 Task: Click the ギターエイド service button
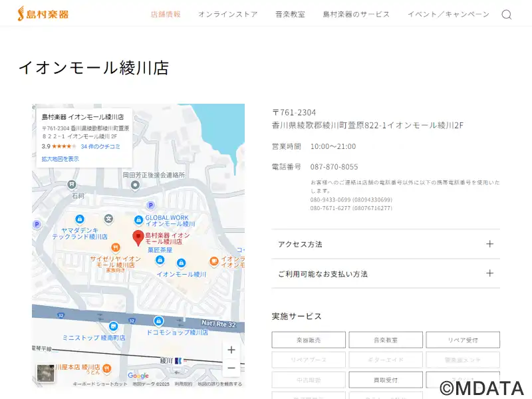386,360
